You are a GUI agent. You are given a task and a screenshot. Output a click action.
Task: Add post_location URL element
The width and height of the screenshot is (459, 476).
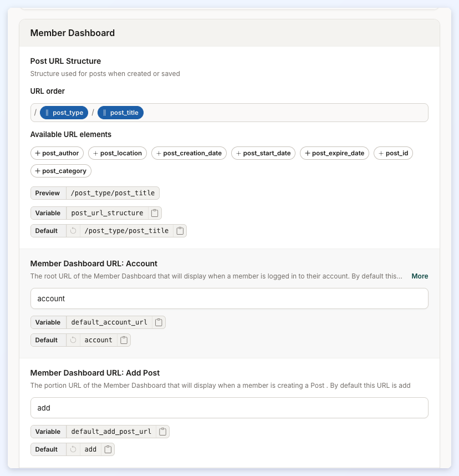coord(118,153)
